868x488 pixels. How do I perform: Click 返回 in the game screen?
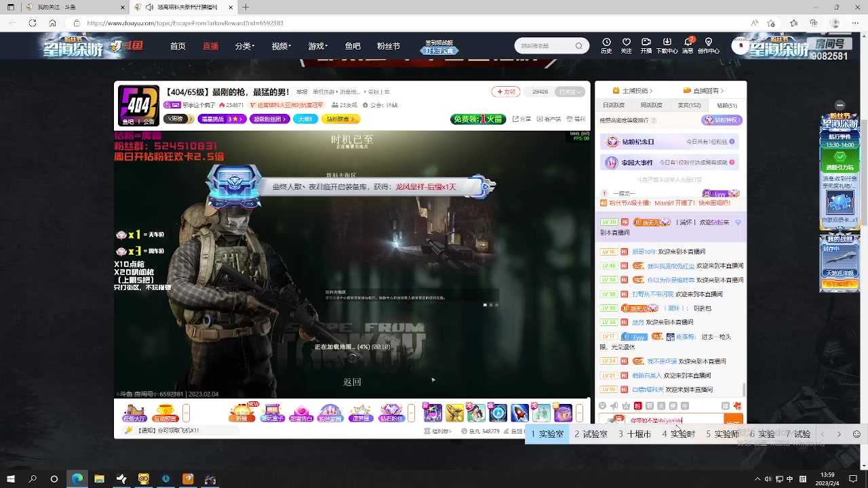click(x=352, y=382)
